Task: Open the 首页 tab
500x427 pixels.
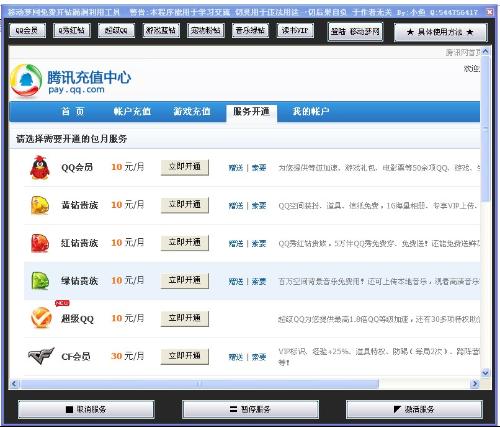Action: pyautogui.click(x=73, y=111)
